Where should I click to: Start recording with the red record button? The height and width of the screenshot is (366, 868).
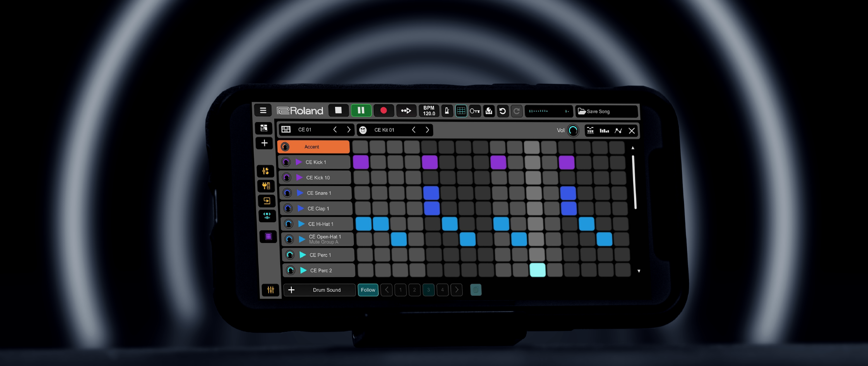(x=383, y=110)
